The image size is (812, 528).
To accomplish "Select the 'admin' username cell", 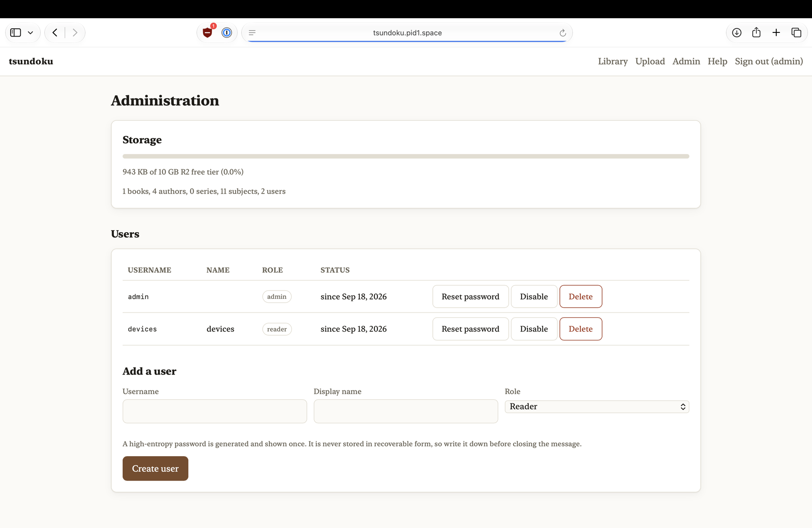I will 138,297.
